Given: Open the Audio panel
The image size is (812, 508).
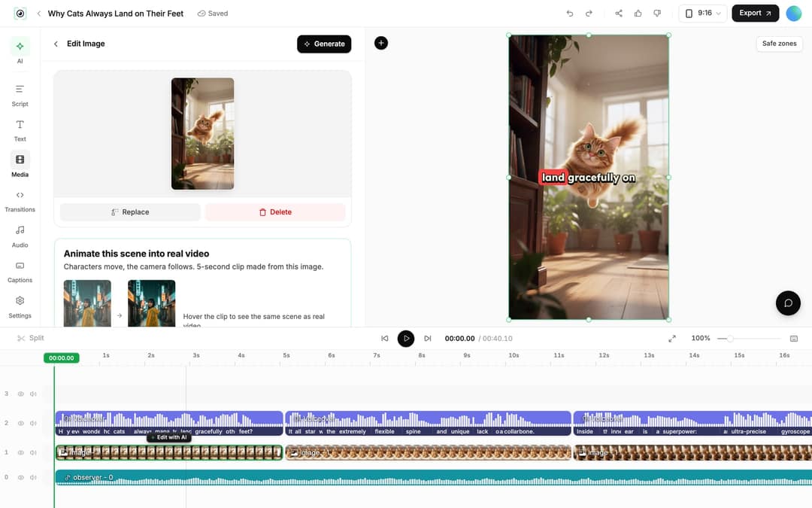Looking at the screenshot, I should coord(20,236).
